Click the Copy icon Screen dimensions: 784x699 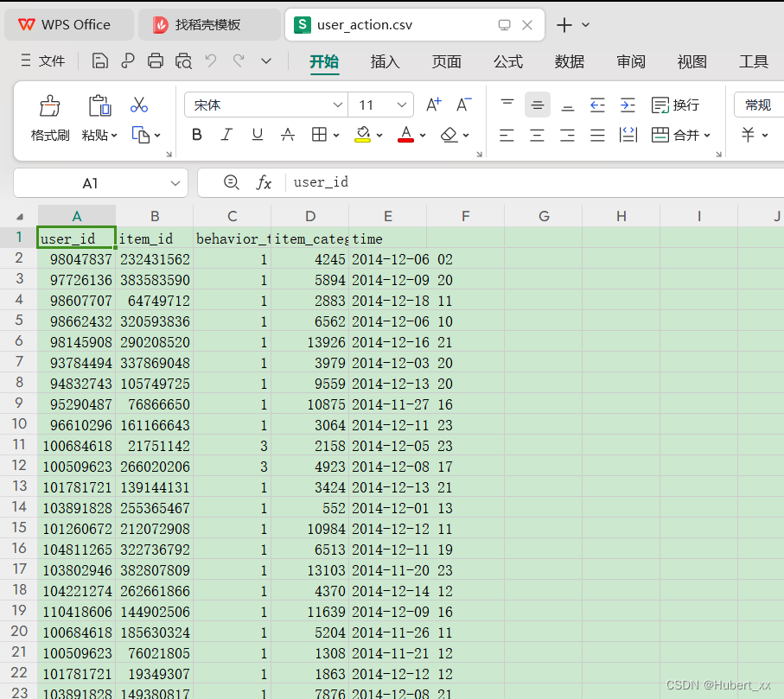pos(141,135)
